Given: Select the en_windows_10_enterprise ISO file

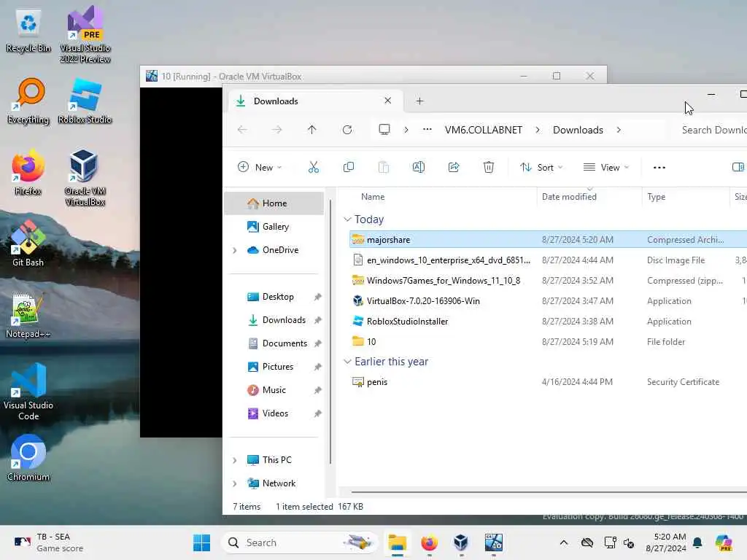Looking at the screenshot, I should pos(548,260).
